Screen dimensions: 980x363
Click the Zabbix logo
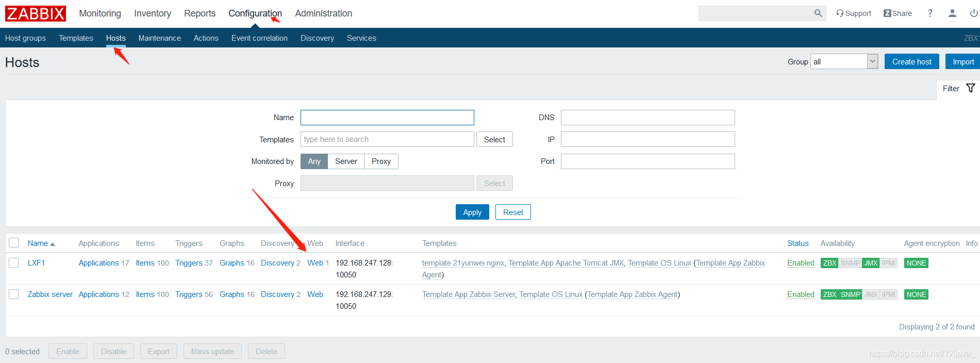pos(36,13)
